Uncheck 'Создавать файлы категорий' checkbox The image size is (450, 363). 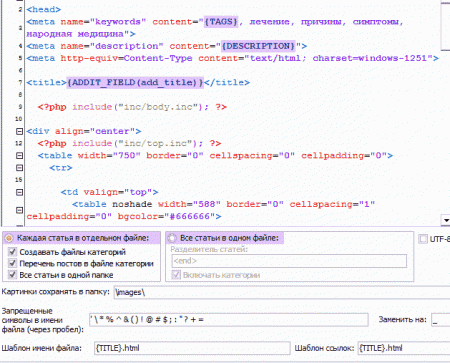pos(12,252)
